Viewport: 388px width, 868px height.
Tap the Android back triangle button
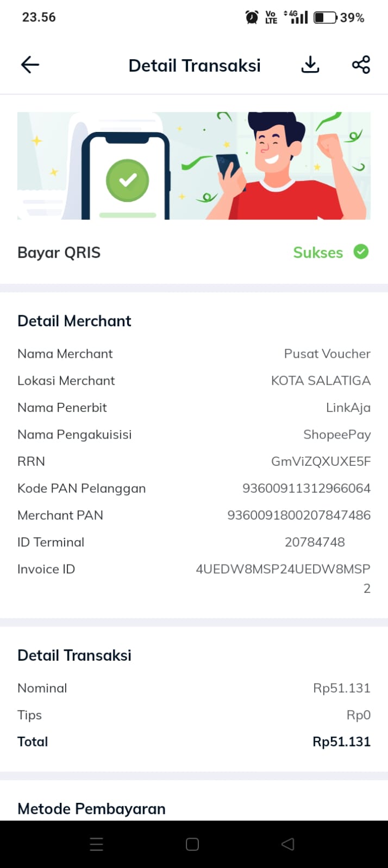pos(288,844)
